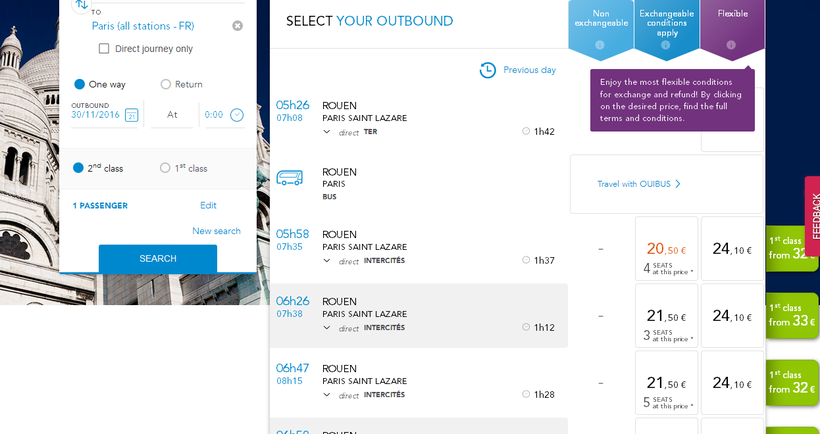Expand details for the 05h58 Intercités train
820x434 pixels.
(327, 261)
